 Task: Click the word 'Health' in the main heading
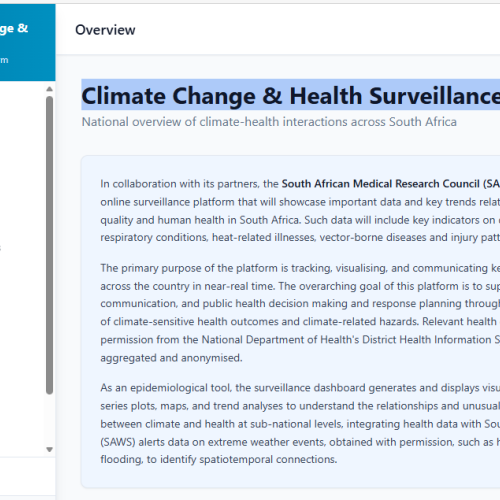pos(326,96)
